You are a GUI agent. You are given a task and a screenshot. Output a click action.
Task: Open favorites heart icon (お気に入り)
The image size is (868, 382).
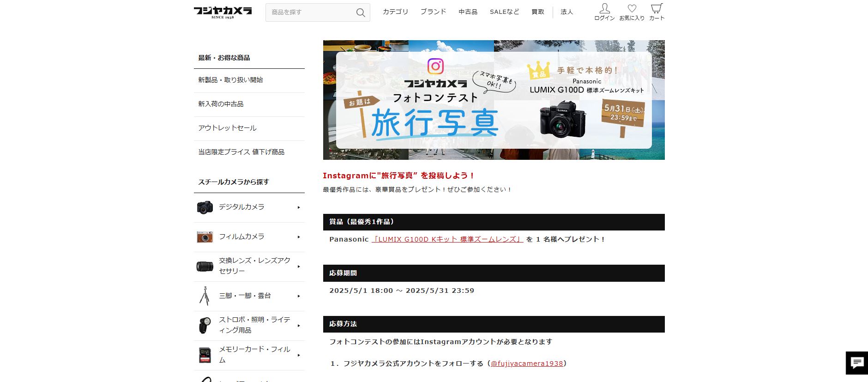tap(632, 12)
